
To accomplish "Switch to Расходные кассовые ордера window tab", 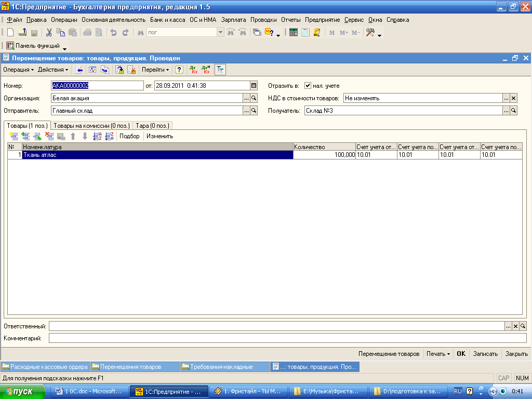I will coord(45,367).
